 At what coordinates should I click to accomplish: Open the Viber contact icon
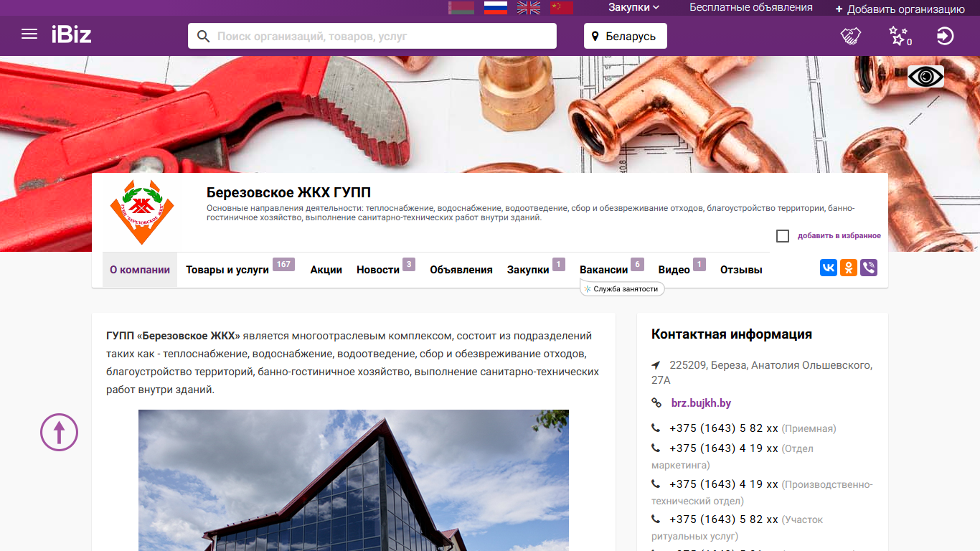click(x=869, y=268)
